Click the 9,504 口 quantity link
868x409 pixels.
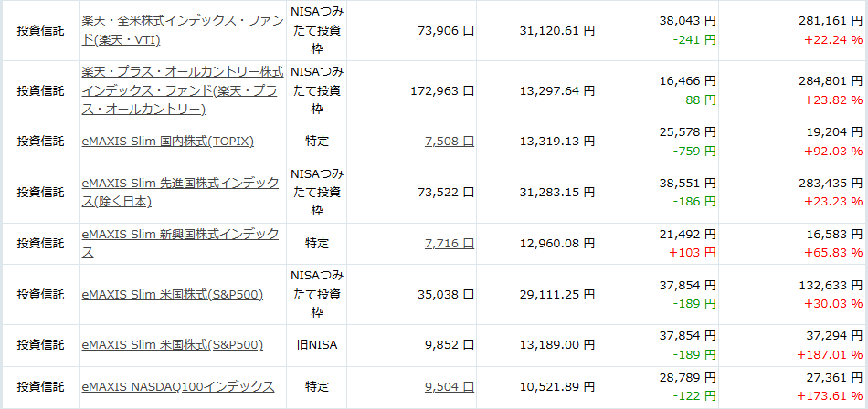click(449, 387)
